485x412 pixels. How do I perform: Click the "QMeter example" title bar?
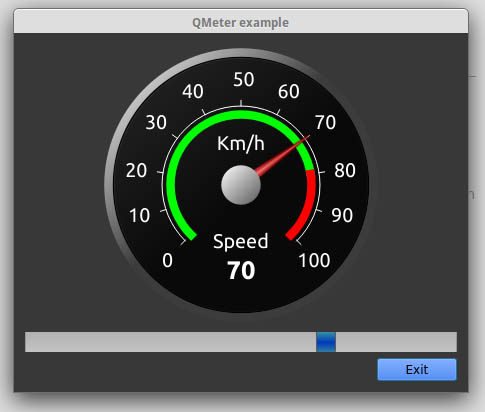pyautogui.click(x=241, y=22)
